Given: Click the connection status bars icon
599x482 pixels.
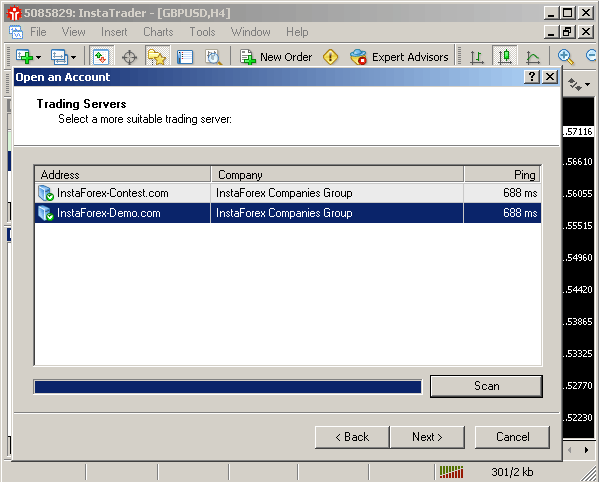Looking at the screenshot, I should click(451, 472).
